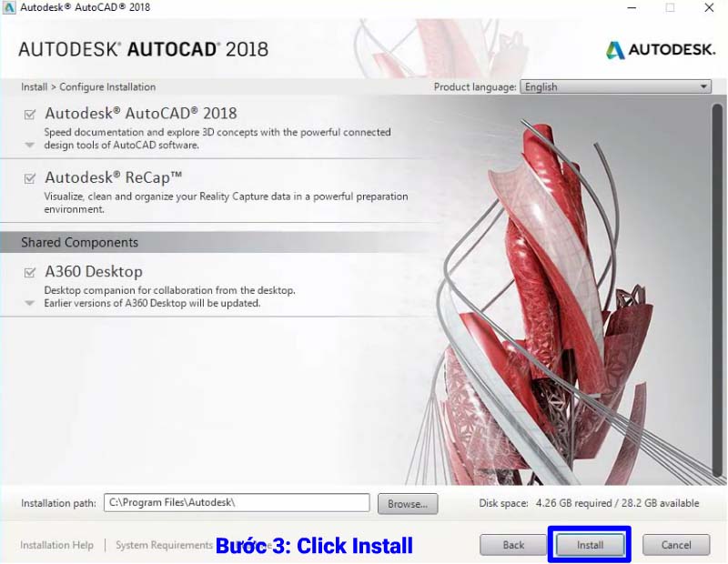Click the Install breadcrumb link
This screenshot has height=564, width=728.
click(34, 86)
